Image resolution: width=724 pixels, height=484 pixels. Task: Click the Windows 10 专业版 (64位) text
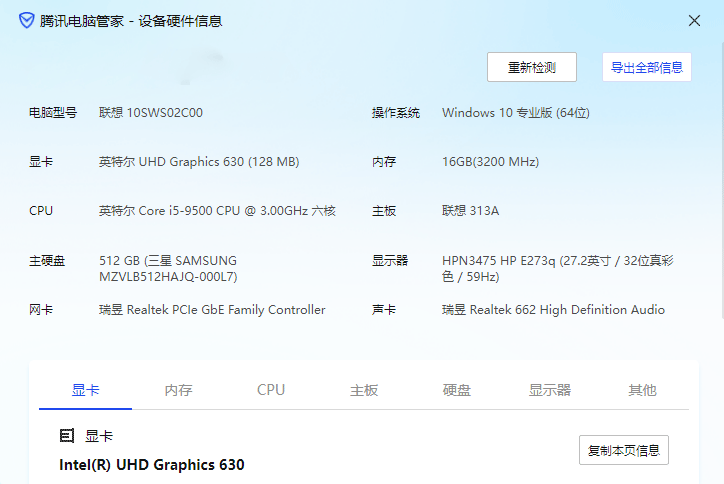point(516,113)
